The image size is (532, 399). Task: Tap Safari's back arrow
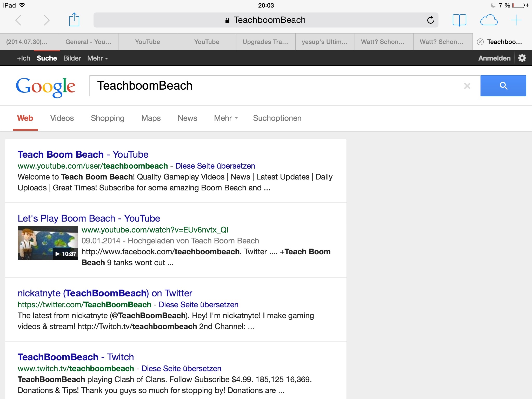coord(18,20)
